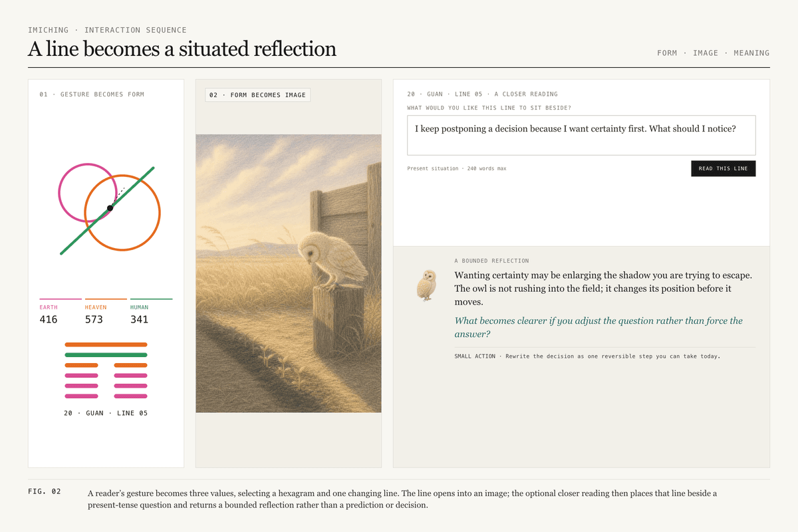Click the italic green reflection question
The image size is (798, 532).
pos(598,328)
